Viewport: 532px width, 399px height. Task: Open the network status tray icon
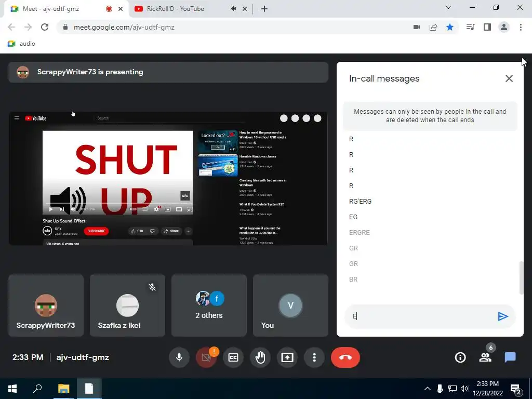click(x=453, y=389)
